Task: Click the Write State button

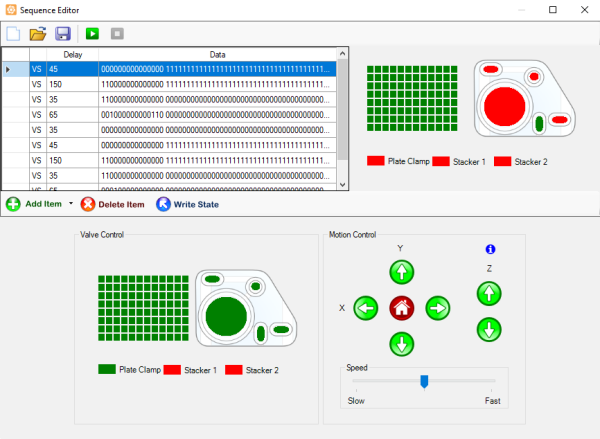Action: tap(187, 204)
